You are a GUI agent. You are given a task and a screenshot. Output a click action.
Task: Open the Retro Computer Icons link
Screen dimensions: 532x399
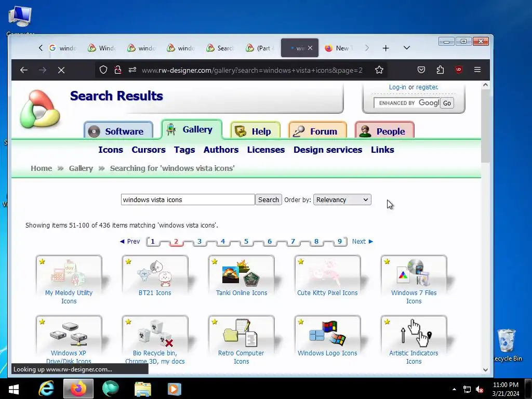[x=241, y=357]
